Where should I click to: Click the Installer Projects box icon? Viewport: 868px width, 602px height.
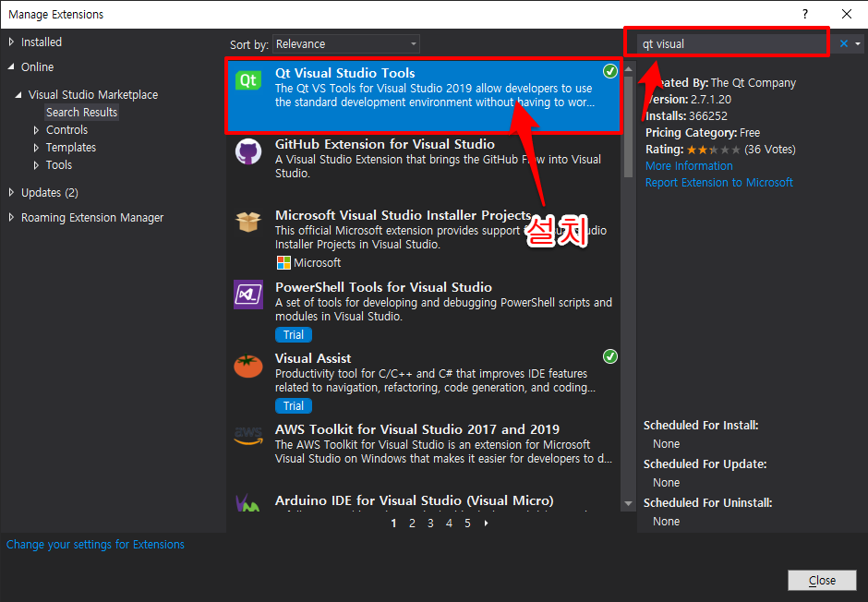(x=248, y=222)
